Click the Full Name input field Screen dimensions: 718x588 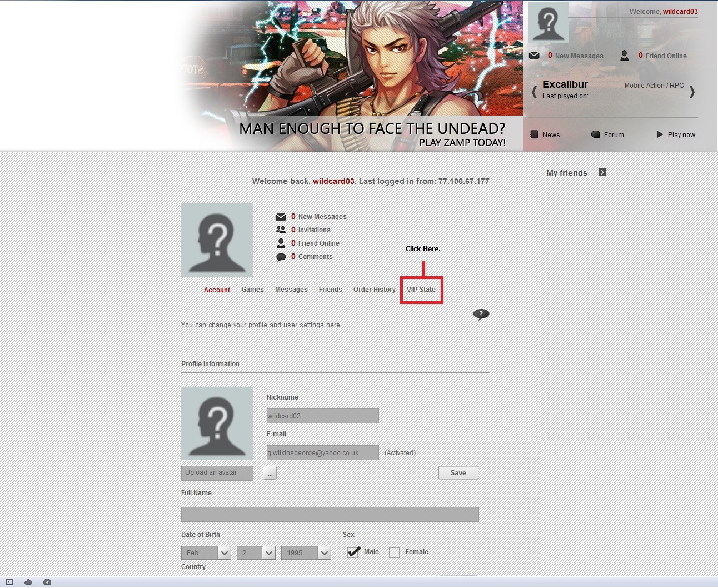[330, 514]
